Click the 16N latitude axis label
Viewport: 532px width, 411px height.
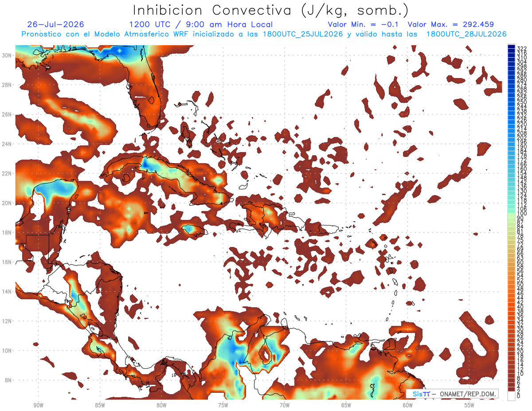tap(8, 262)
